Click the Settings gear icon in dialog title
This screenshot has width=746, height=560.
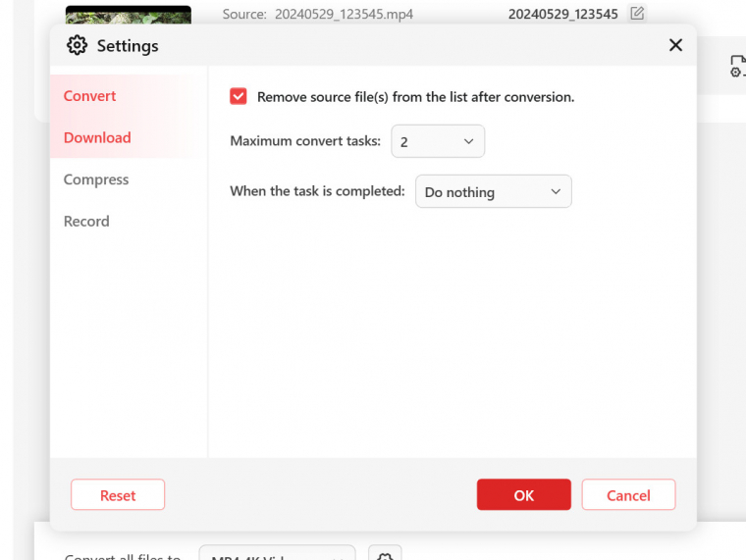tap(77, 45)
